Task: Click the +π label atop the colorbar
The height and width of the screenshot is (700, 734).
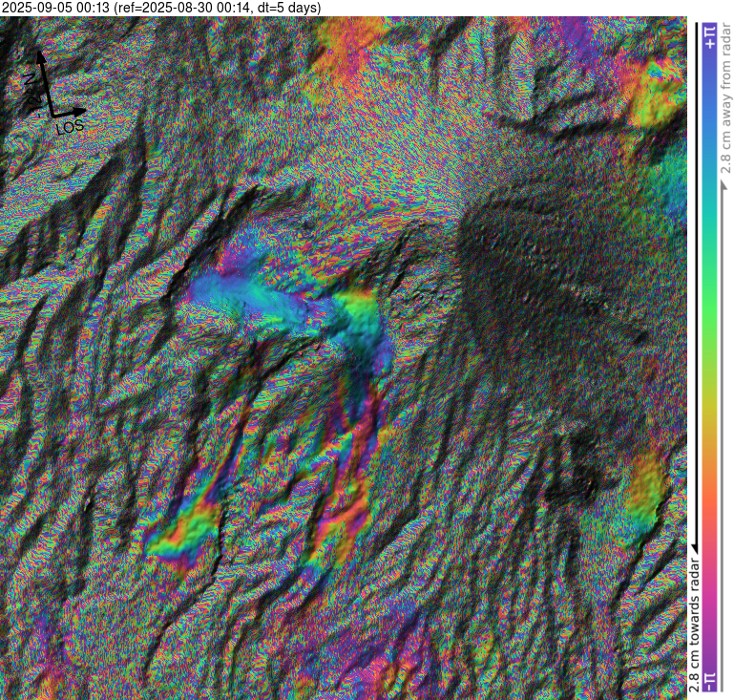Action: tap(708, 37)
